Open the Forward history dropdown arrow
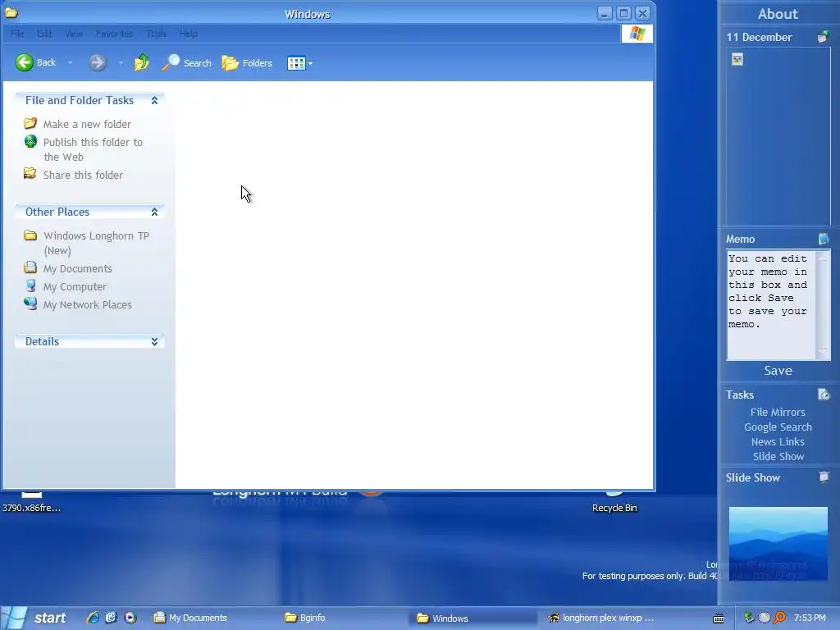The width and height of the screenshot is (840, 630). [121, 62]
